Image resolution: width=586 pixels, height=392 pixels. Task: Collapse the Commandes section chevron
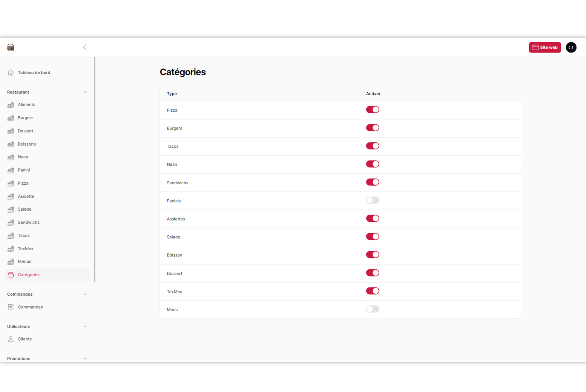coord(85,294)
